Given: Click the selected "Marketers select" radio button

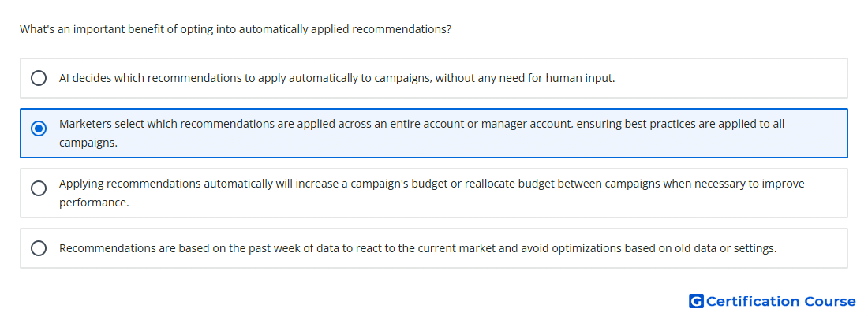Looking at the screenshot, I should point(39,128).
